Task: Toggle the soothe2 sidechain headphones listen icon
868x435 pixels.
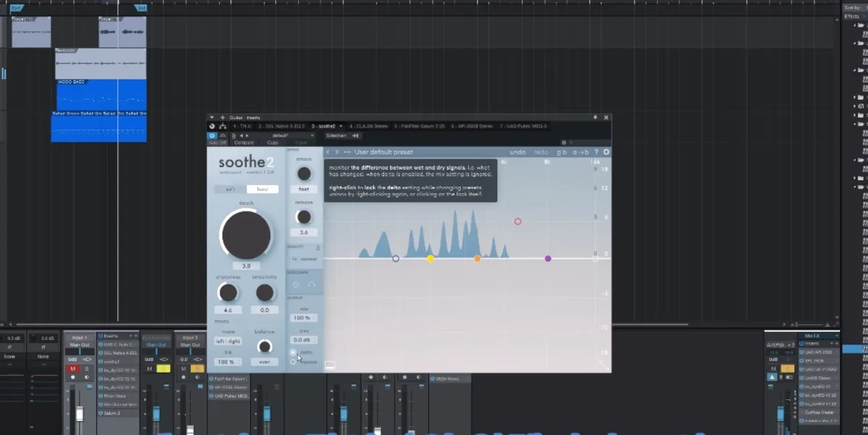Action: pos(312,284)
